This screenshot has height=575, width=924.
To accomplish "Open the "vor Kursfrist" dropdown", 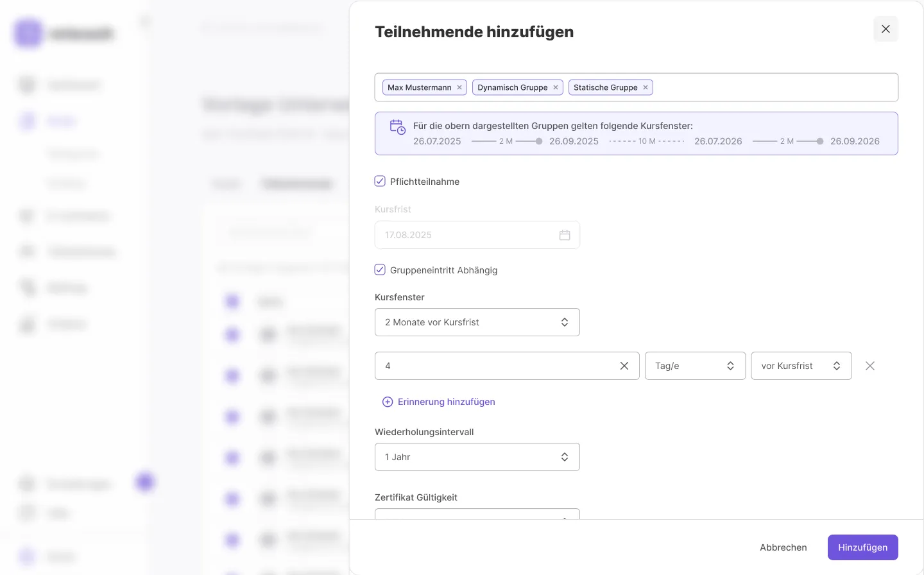I will point(801,366).
